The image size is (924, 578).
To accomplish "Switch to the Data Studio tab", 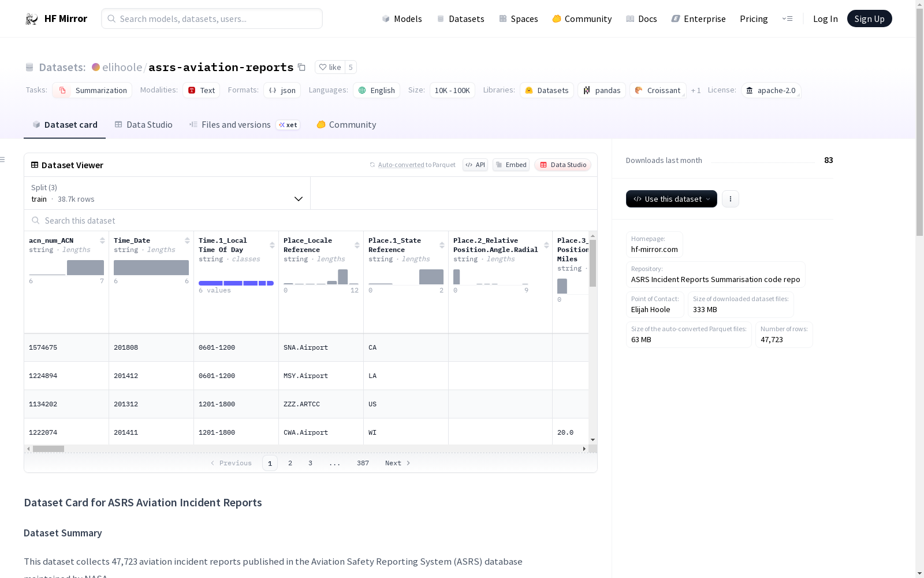I will tap(143, 125).
